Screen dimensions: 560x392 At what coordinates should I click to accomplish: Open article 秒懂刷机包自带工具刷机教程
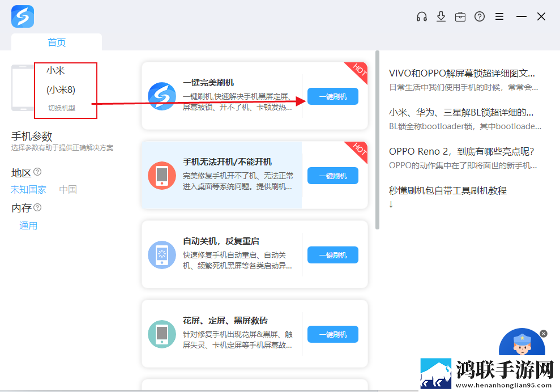tap(448, 190)
